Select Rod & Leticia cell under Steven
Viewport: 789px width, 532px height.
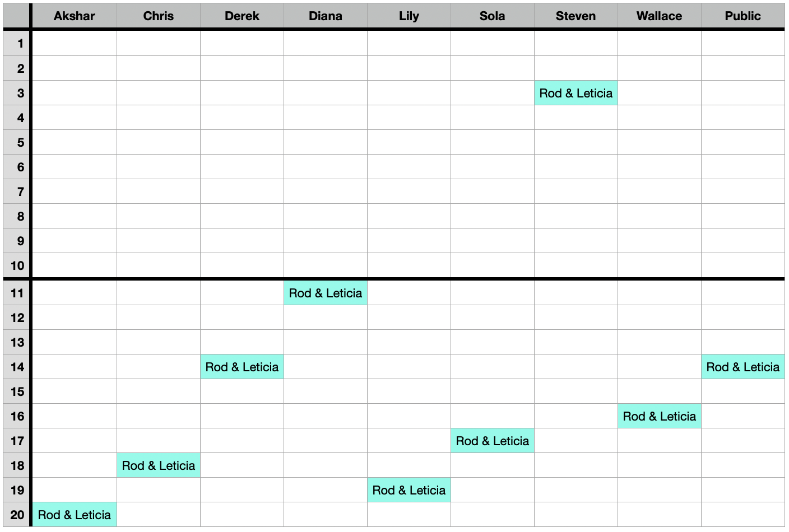click(576, 93)
